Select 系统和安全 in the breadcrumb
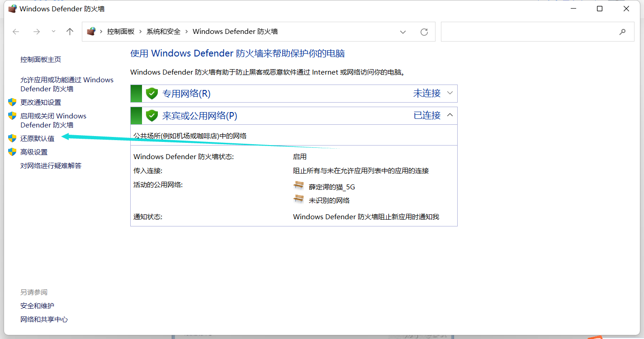 (x=163, y=32)
